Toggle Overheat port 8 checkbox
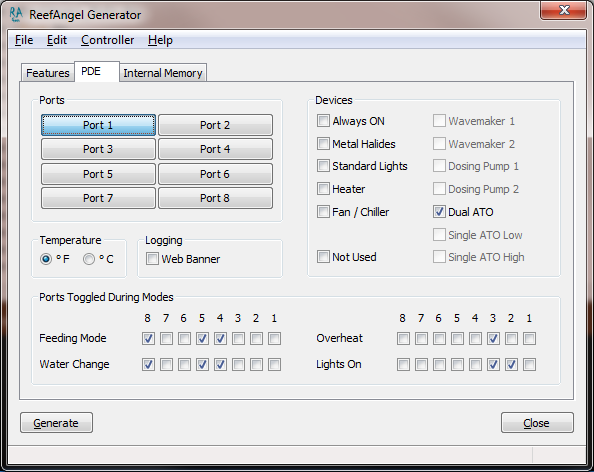The width and height of the screenshot is (594, 472). click(403, 338)
